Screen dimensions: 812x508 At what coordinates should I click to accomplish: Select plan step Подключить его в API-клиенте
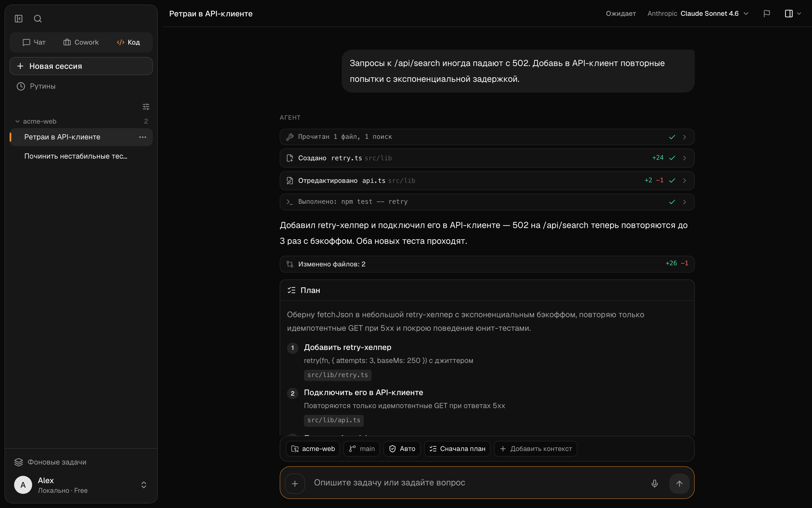click(363, 392)
